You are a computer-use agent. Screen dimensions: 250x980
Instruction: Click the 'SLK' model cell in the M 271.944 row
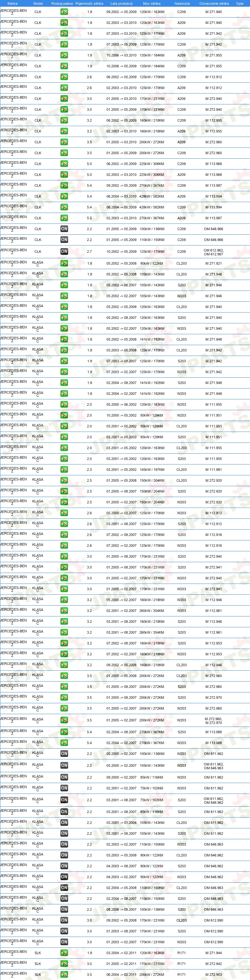pyautogui.click(x=38, y=953)
